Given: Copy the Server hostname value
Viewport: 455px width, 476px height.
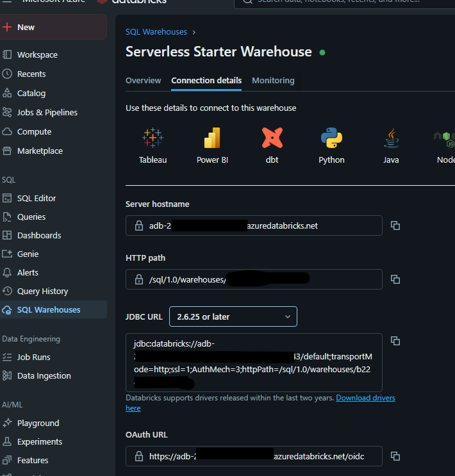Looking at the screenshot, I should [395, 226].
